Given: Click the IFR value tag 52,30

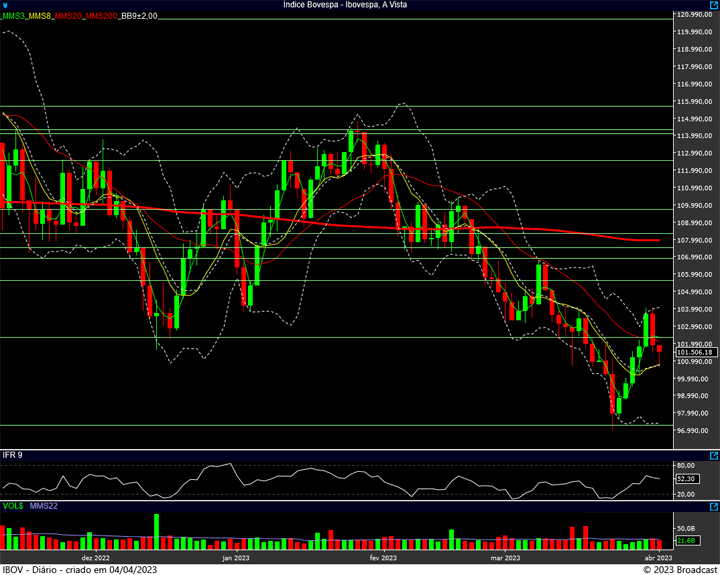Looking at the screenshot, I should coord(687,479).
